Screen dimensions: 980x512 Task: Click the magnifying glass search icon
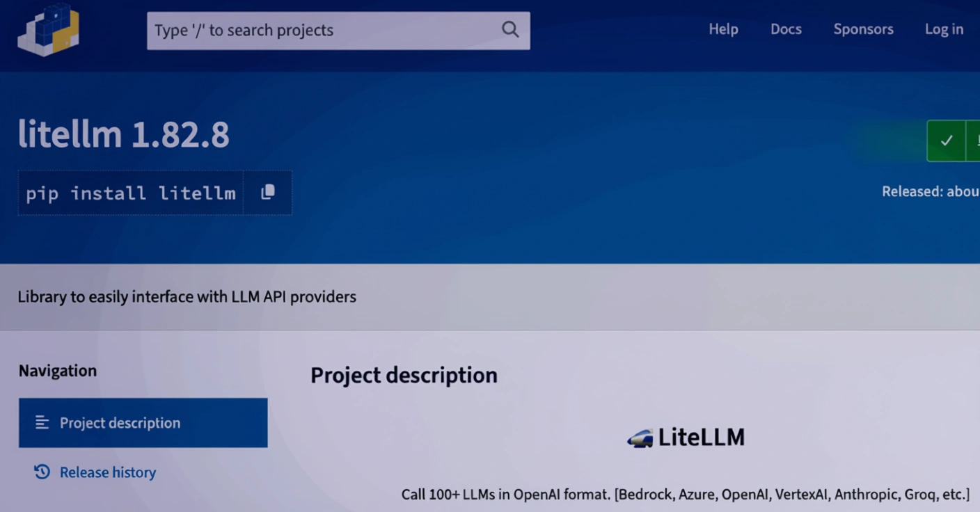coord(510,29)
